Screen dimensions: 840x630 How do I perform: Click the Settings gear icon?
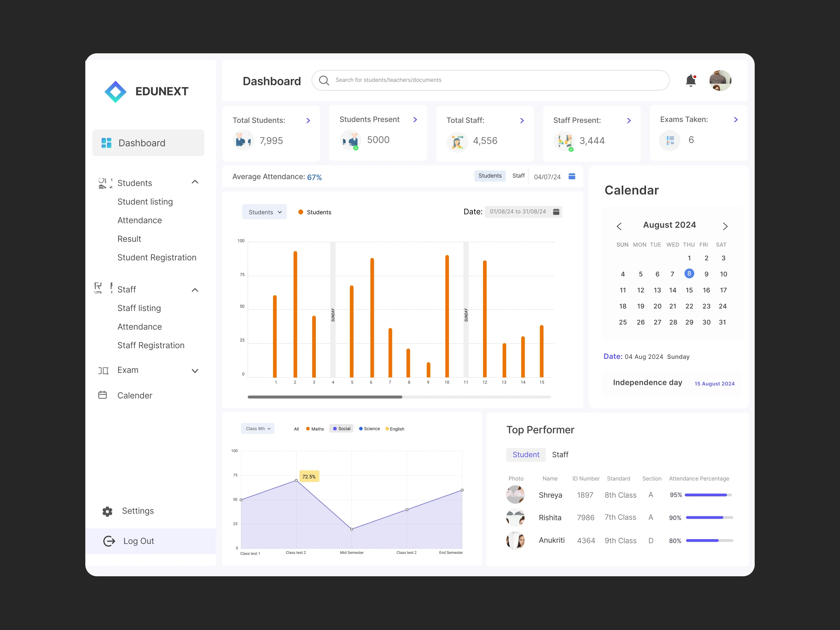pyautogui.click(x=107, y=512)
